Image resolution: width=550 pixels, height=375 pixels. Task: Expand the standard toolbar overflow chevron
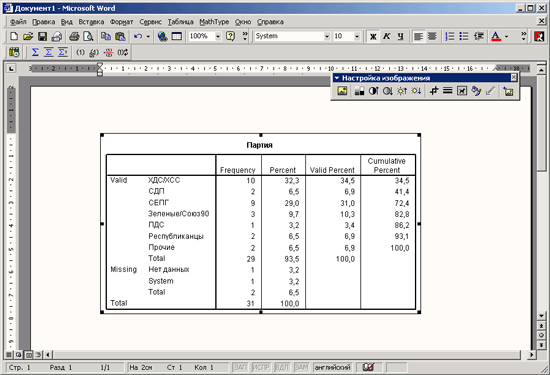[245, 36]
